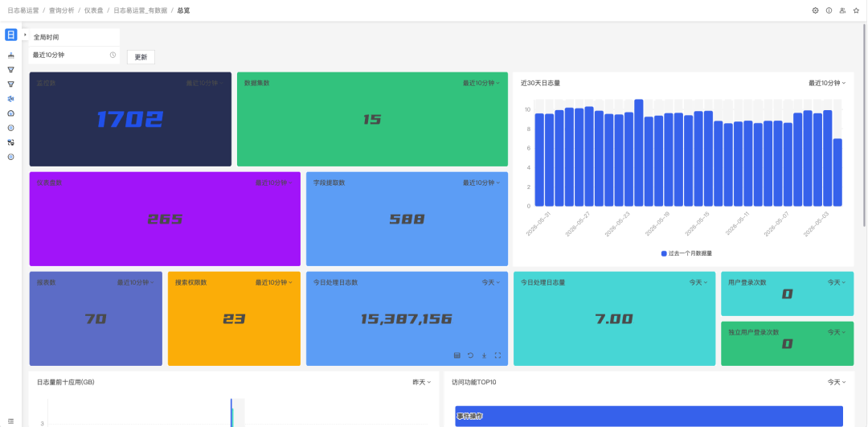Click the 2026-05-03 axis label
Image resolution: width=868 pixels, height=427 pixels.
pyautogui.click(x=815, y=224)
